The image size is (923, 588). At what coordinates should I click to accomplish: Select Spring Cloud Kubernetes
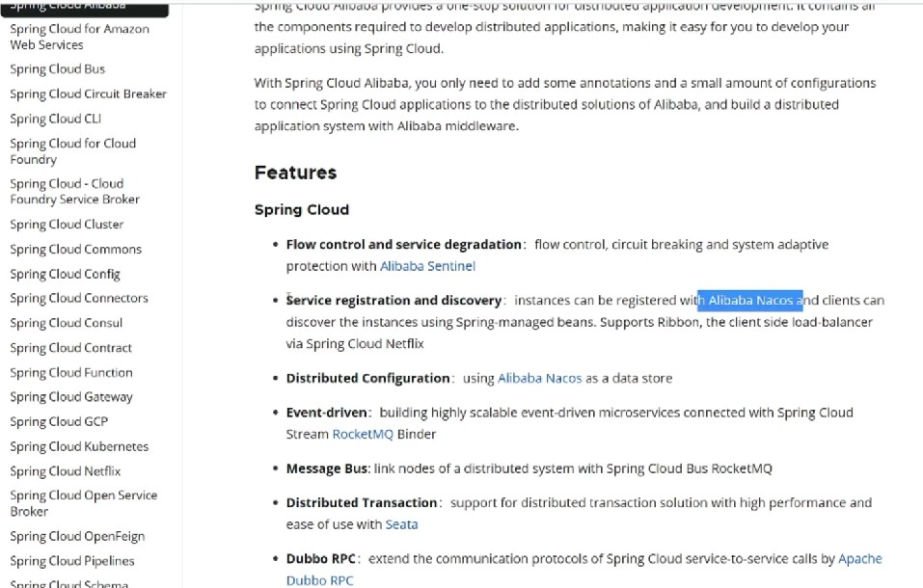click(x=79, y=447)
